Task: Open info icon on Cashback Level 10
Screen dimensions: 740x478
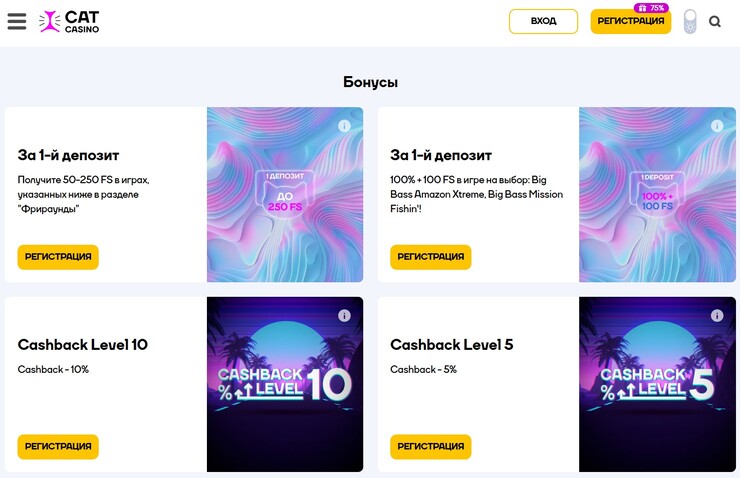Action: (x=344, y=315)
